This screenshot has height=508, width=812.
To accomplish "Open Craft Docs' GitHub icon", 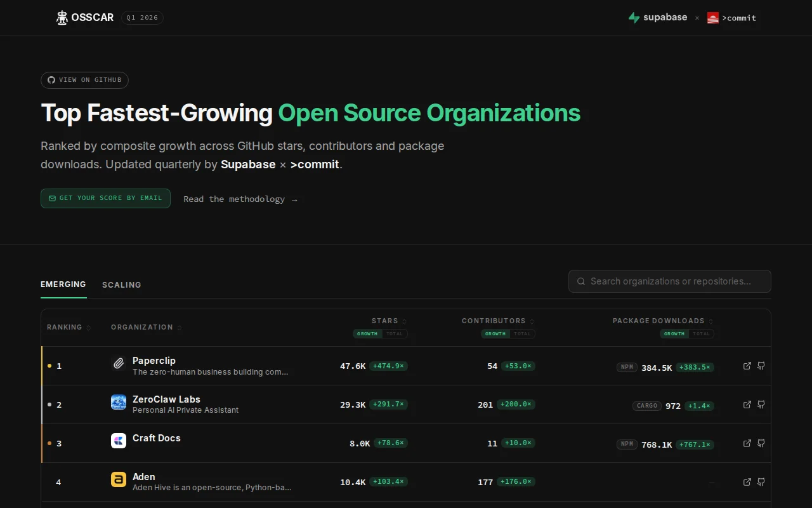I will tap(761, 443).
